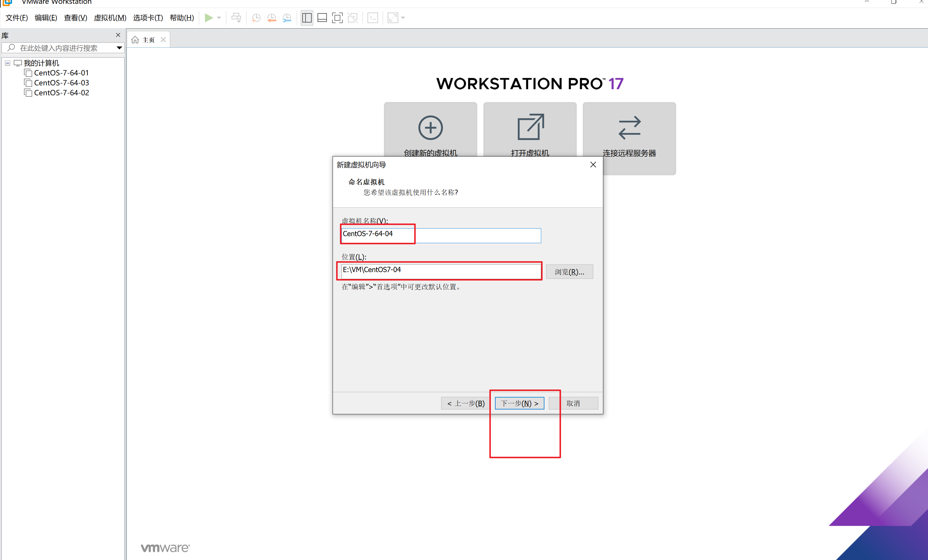Image resolution: width=928 pixels, height=560 pixels.
Task: Click the 下一步(N) button
Action: [519, 403]
